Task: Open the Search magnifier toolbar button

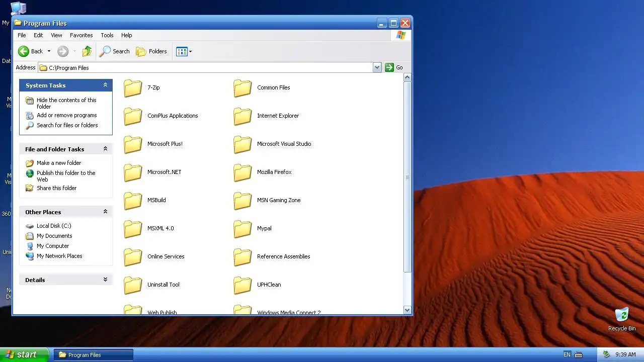Action: point(115,51)
